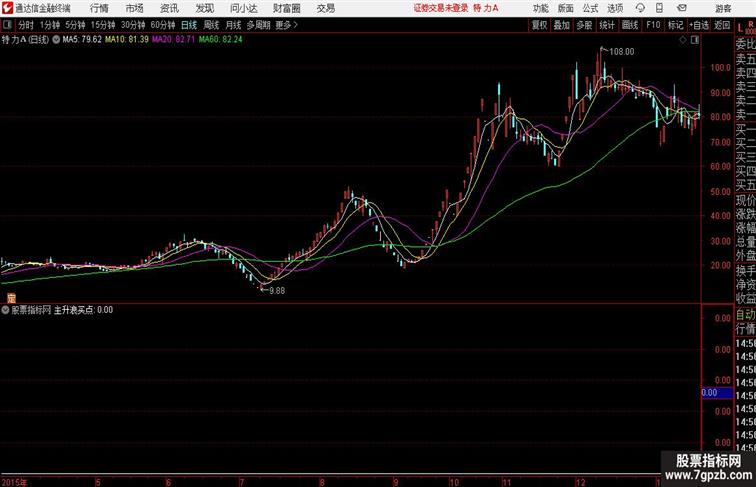The width and height of the screenshot is (756, 487).
Task: Open the 资讯 menu
Action: point(169,8)
